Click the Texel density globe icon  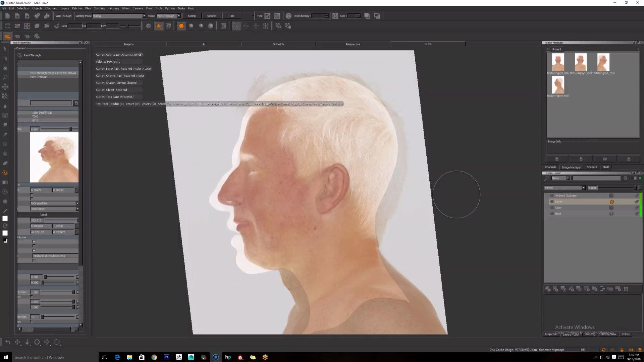[x=288, y=16]
